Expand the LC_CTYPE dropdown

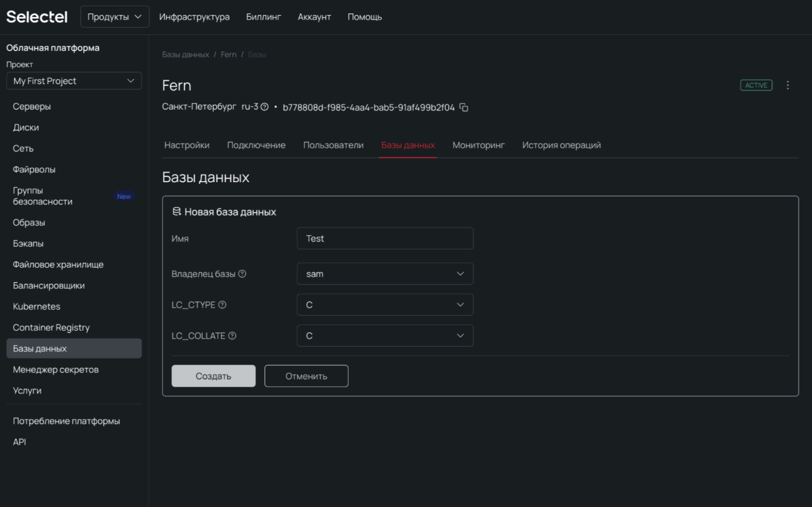[x=384, y=305]
